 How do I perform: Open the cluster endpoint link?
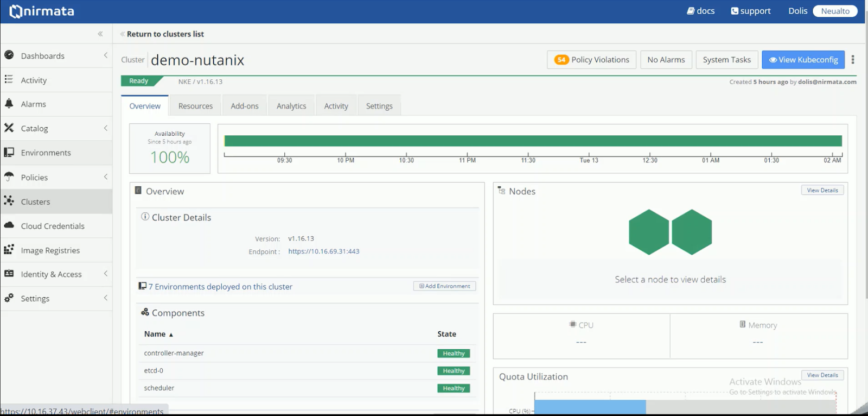pyautogui.click(x=324, y=251)
